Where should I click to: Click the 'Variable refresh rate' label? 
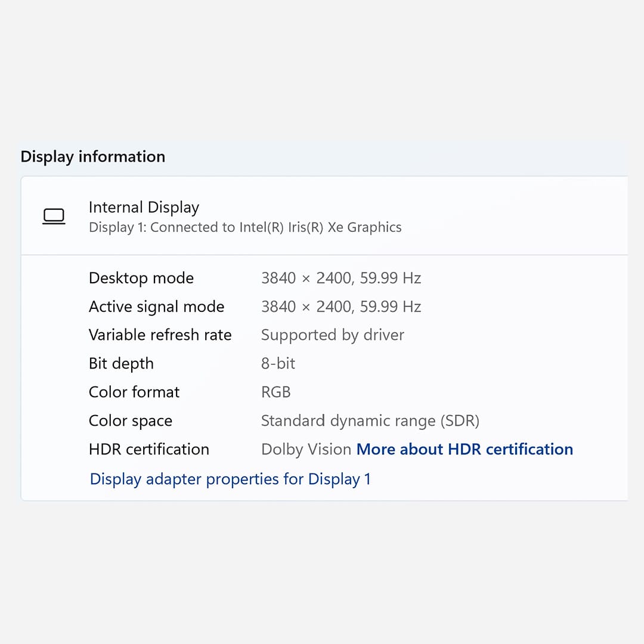[x=160, y=335]
